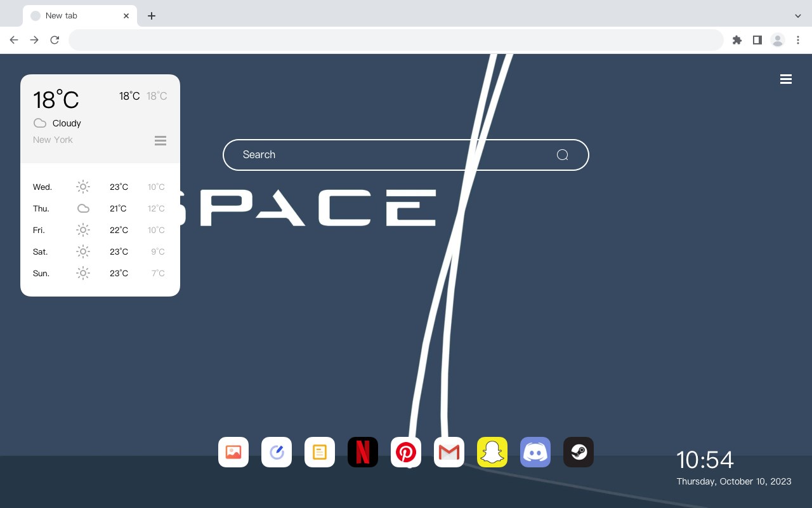Close the New tab tab
Image resolution: width=812 pixels, height=508 pixels.
(127, 16)
